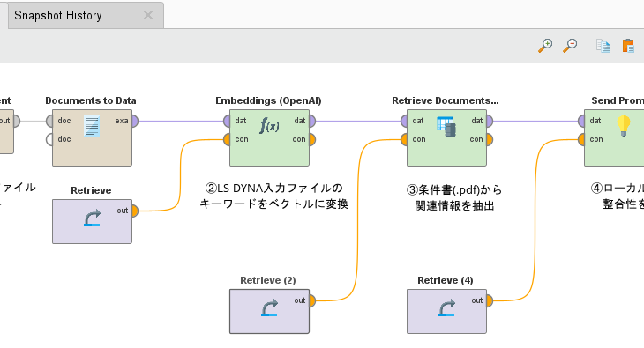Click the zoom in magnifier icon

[x=545, y=46]
